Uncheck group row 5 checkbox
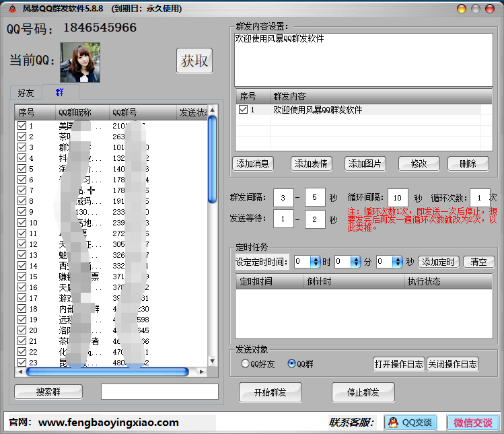The width and height of the screenshot is (504, 434). point(22,169)
